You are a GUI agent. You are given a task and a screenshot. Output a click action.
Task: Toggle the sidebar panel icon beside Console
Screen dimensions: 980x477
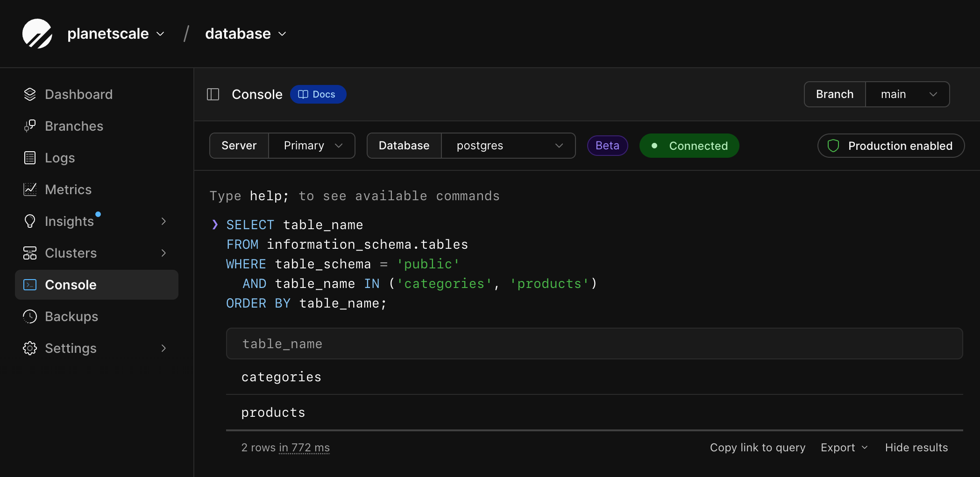click(213, 94)
